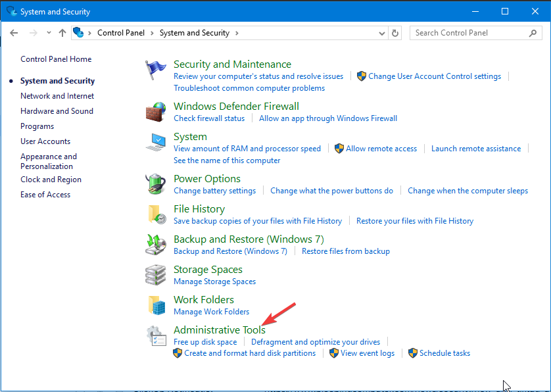Click the System computer monitor icon
551x392 pixels.
tap(156, 142)
